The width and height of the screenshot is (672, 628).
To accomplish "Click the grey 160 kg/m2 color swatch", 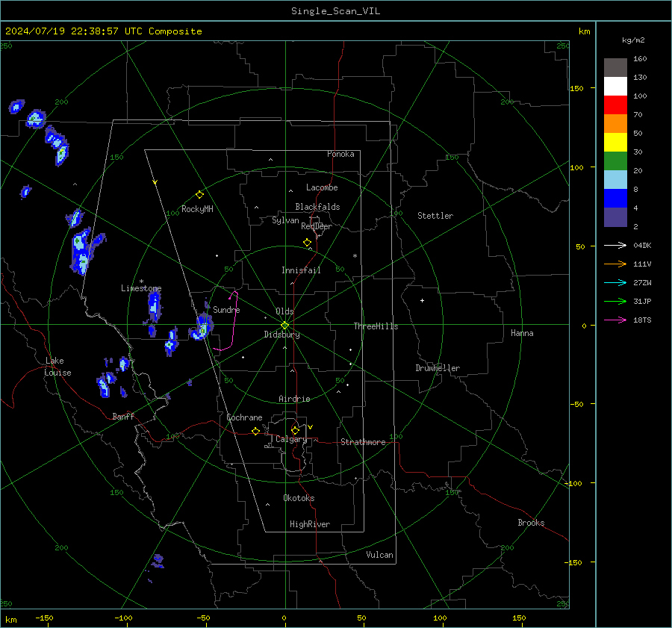I will (x=615, y=68).
